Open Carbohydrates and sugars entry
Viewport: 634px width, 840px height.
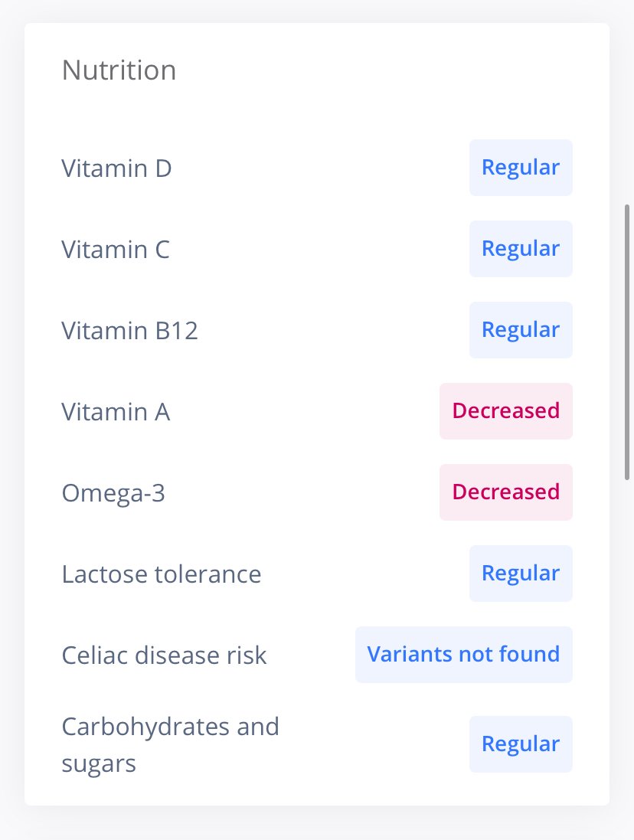(316, 744)
